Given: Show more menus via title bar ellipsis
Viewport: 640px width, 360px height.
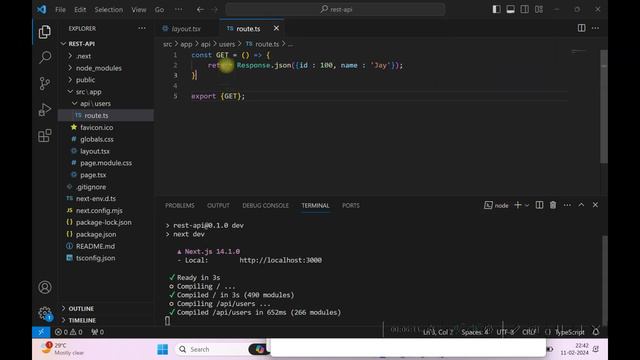Looking at the screenshot, I should 178,9.
